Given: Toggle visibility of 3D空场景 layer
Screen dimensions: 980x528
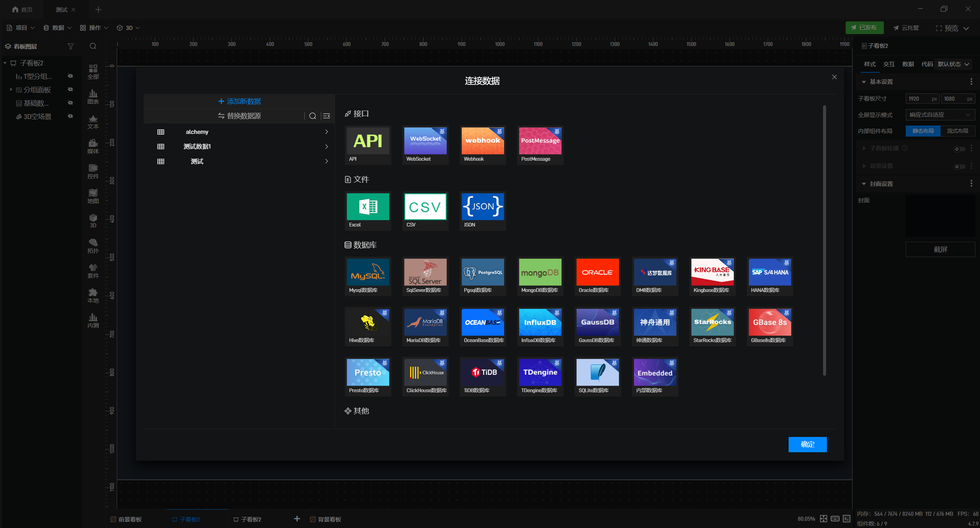Looking at the screenshot, I should pyautogui.click(x=70, y=116).
